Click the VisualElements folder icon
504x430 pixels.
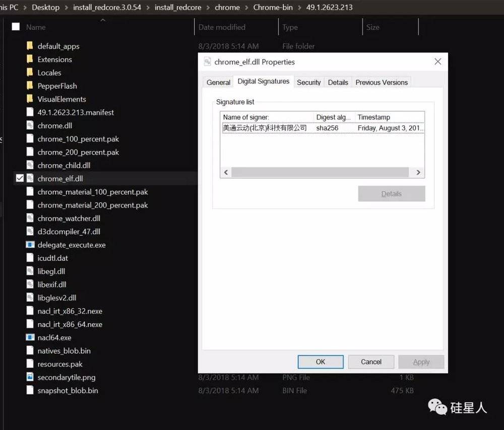[30, 99]
